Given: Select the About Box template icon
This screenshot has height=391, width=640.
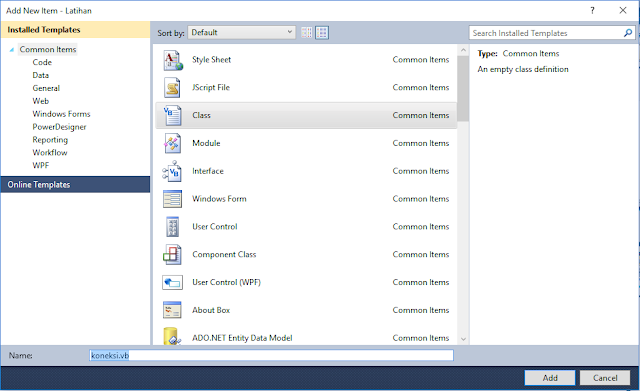Looking at the screenshot, I should pos(172,310).
